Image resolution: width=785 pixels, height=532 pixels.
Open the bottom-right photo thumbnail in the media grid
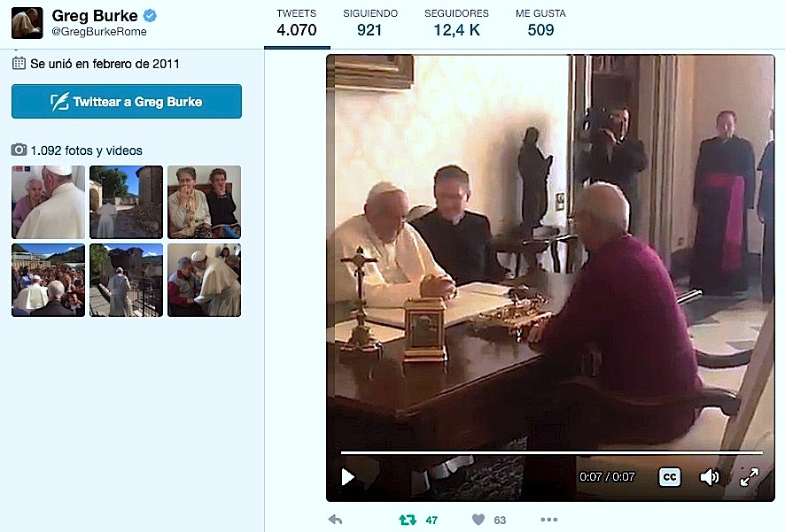pos(204,280)
